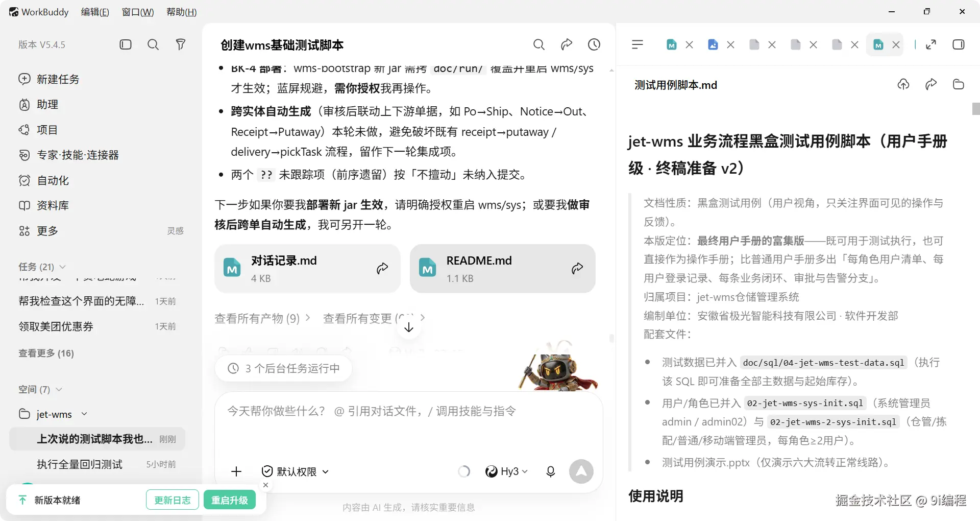This screenshot has width=980, height=521.
Task: Close the first markdown tab
Action: click(x=690, y=44)
